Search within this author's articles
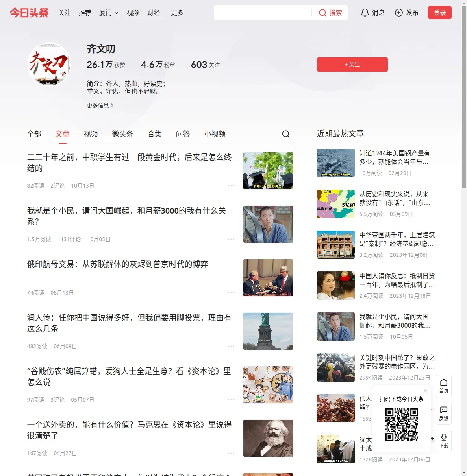 (x=286, y=134)
